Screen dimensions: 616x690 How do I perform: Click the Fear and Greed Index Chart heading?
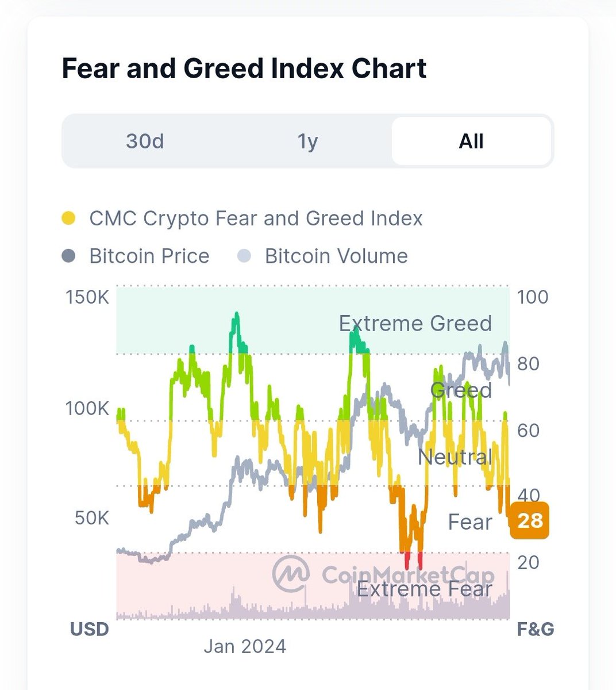coord(244,68)
